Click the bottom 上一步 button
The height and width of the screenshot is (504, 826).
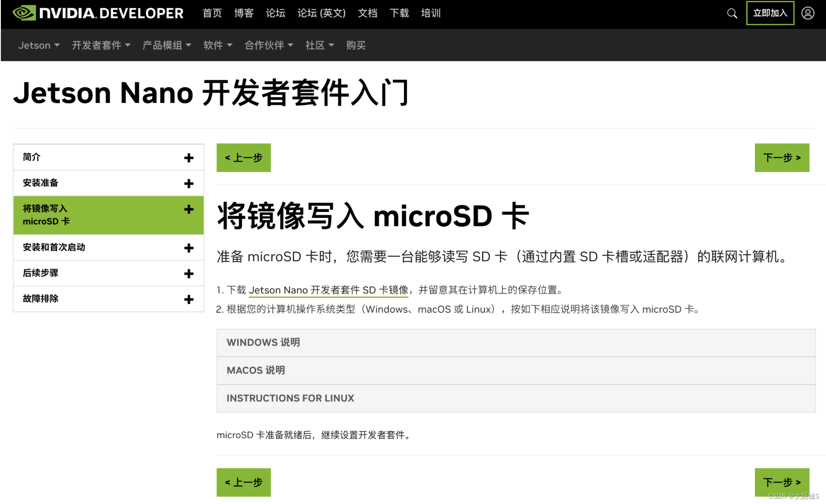pyautogui.click(x=244, y=482)
